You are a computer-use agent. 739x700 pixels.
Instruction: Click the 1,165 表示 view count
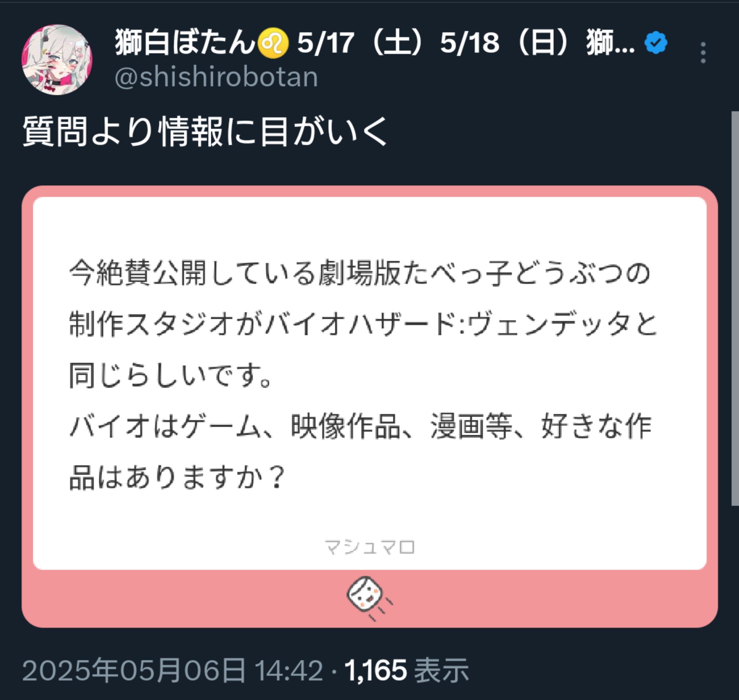407,670
